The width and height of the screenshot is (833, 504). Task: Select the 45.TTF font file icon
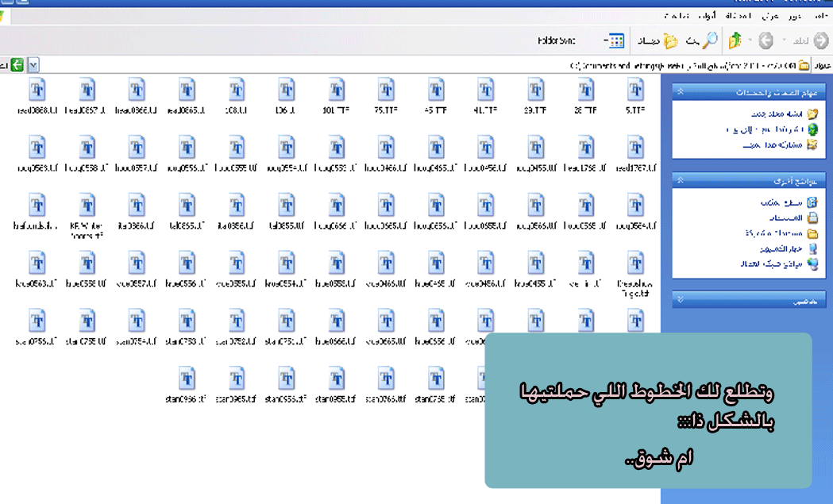click(x=435, y=90)
